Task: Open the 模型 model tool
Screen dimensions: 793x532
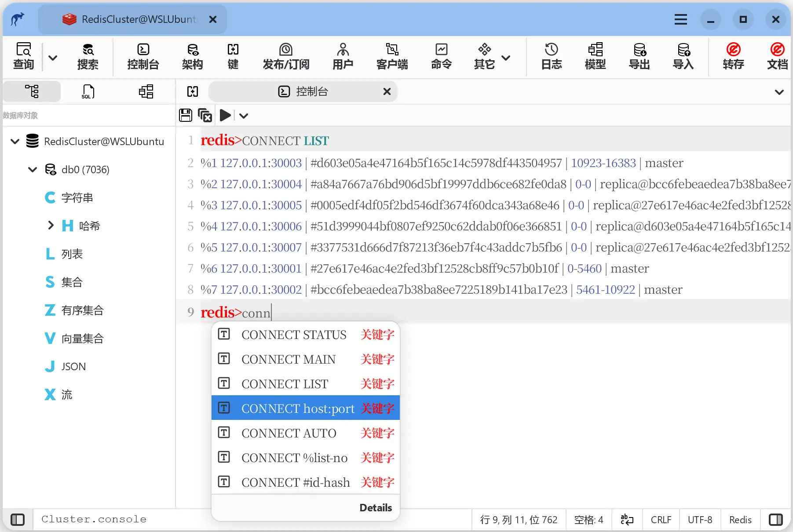Action: [x=596, y=56]
